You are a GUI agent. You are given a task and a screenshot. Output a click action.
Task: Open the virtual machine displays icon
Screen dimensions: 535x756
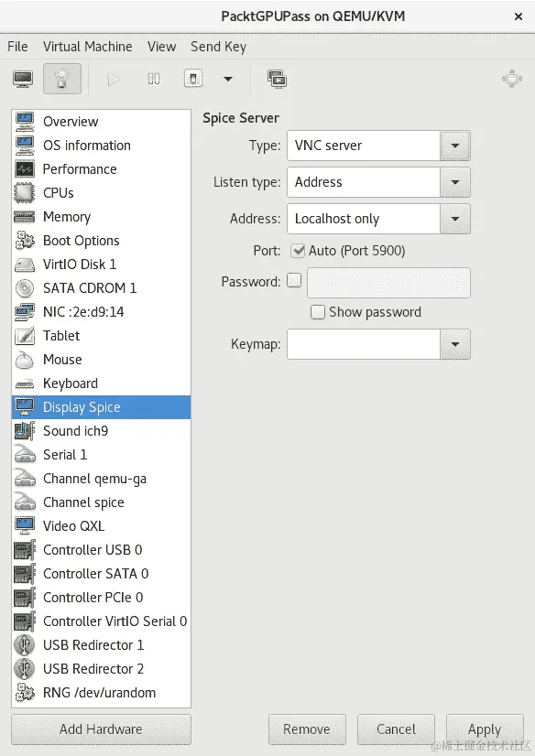277,79
